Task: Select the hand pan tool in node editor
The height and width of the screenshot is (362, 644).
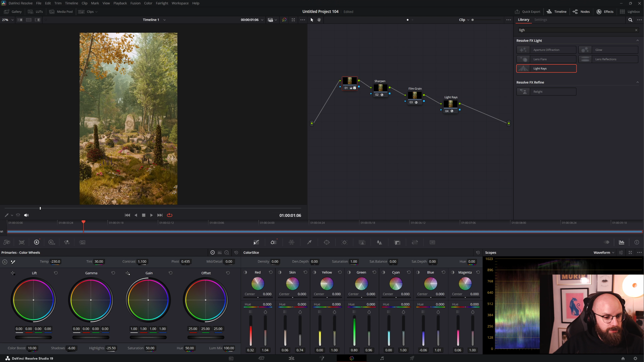Action: 319,20
